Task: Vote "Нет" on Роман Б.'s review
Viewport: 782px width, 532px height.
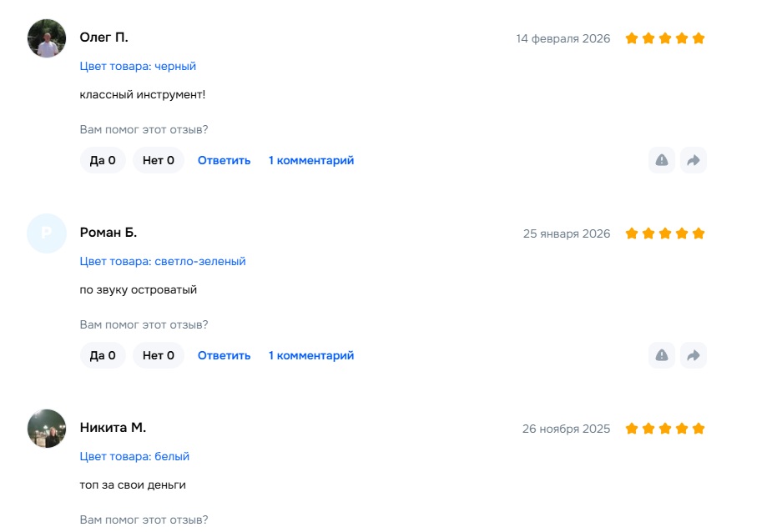Action: tap(159, 355)
